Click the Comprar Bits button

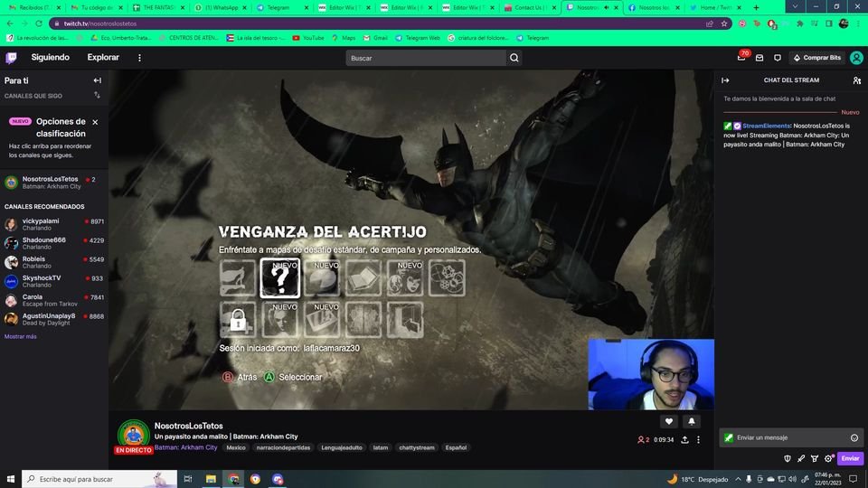click(817, 58)
